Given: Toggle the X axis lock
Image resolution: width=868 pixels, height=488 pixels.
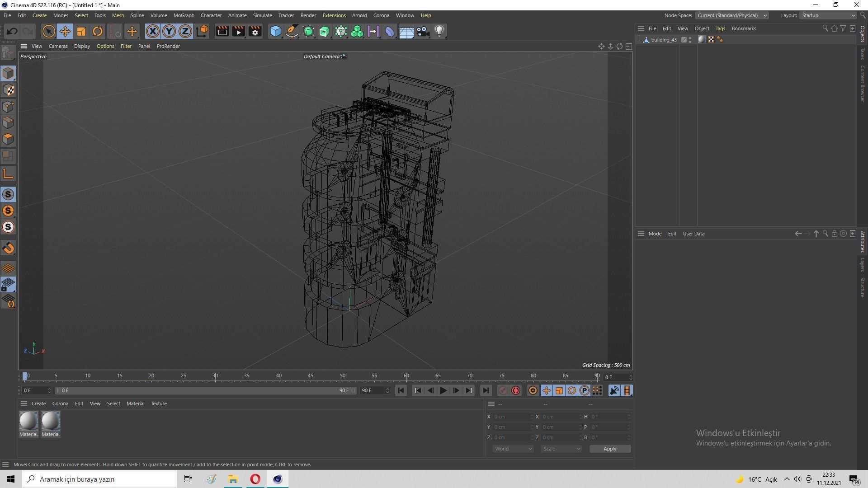Looking at the screenshot, I should tap(153, 31).
